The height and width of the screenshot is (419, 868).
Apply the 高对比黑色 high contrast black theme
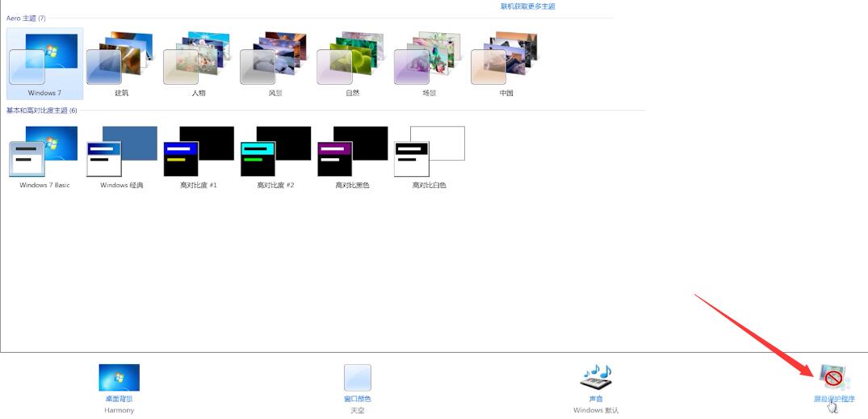point(352,153)
